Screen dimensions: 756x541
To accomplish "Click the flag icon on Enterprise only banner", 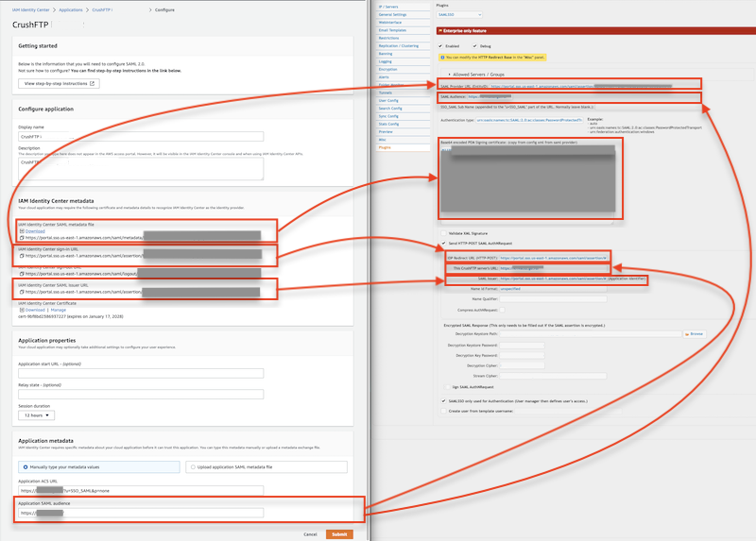I will coord(439,31).
